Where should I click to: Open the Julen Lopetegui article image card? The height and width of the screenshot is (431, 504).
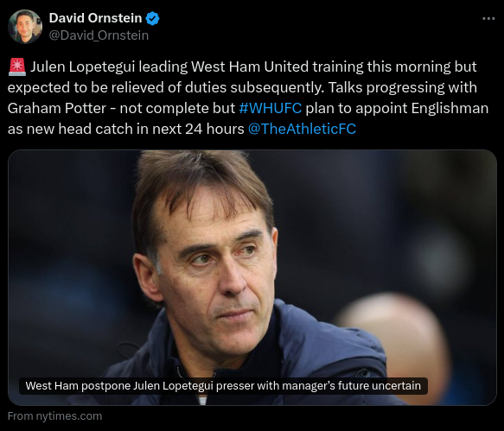252,277
